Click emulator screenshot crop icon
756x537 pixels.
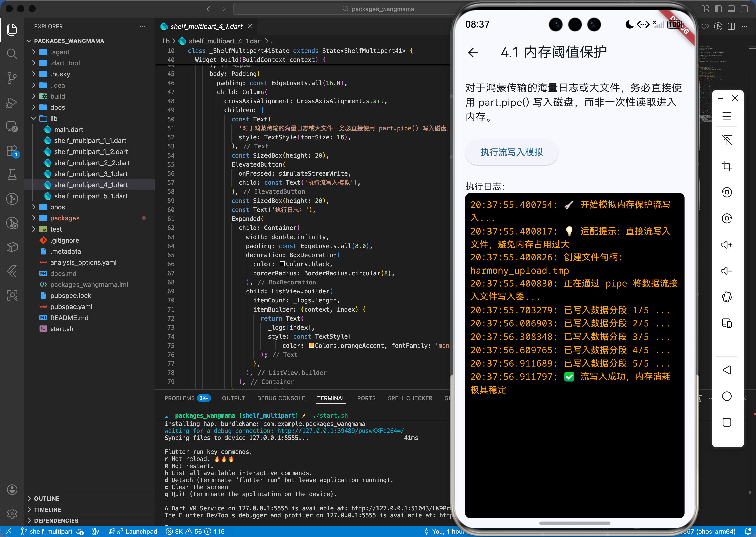(x=727, y=166)
